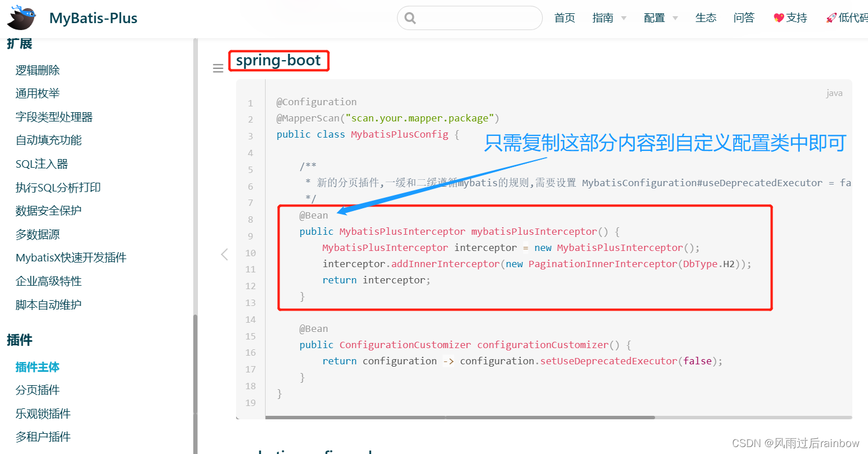
Task: Open the 支持 navigation item
Action: click(x=790, y=18)
